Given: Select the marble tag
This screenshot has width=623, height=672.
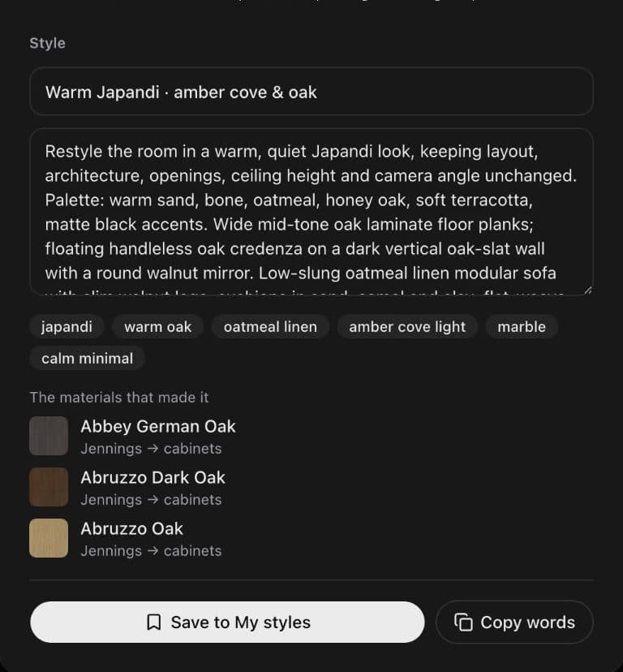Looking at the screenshot, I should click(x=522, y=326).
